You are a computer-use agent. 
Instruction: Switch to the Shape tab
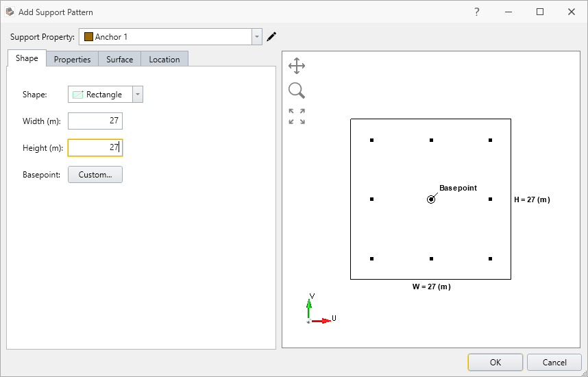click(27, 58)
